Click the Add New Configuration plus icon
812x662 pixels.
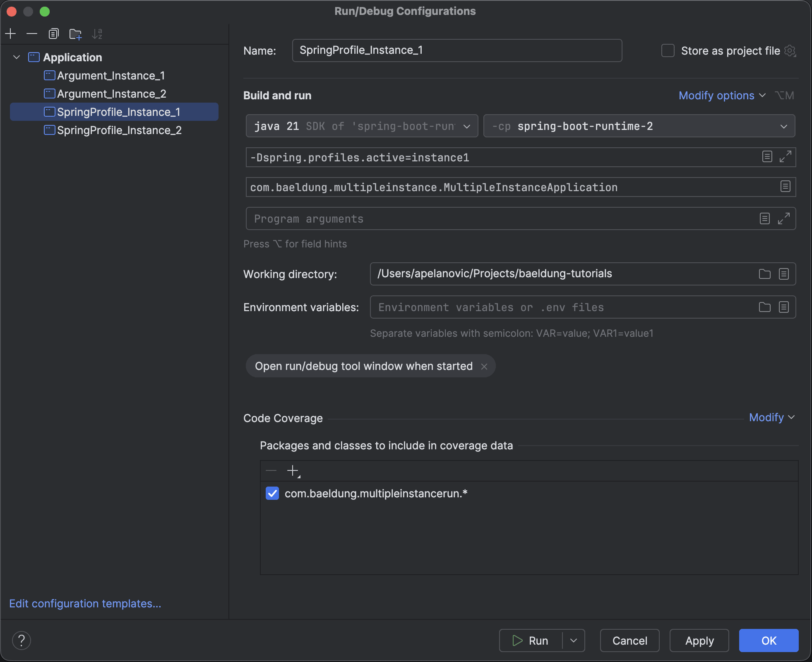click(11, 34)
